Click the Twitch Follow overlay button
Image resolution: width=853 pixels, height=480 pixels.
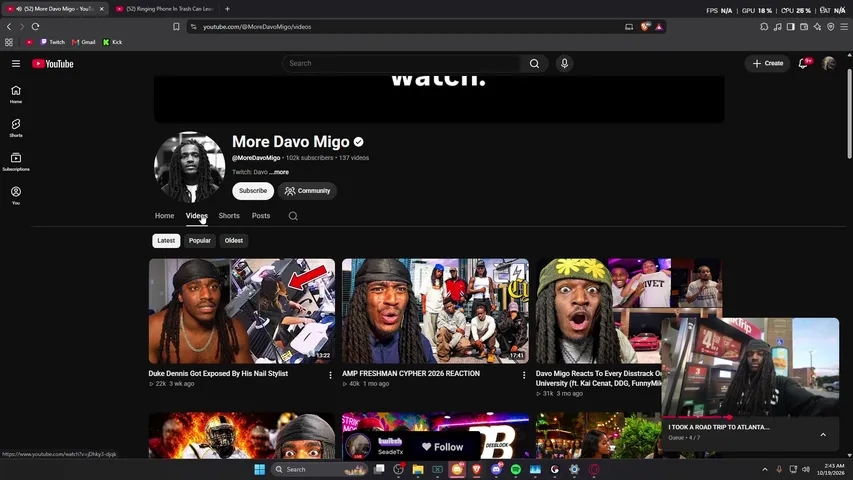(442, 447)
